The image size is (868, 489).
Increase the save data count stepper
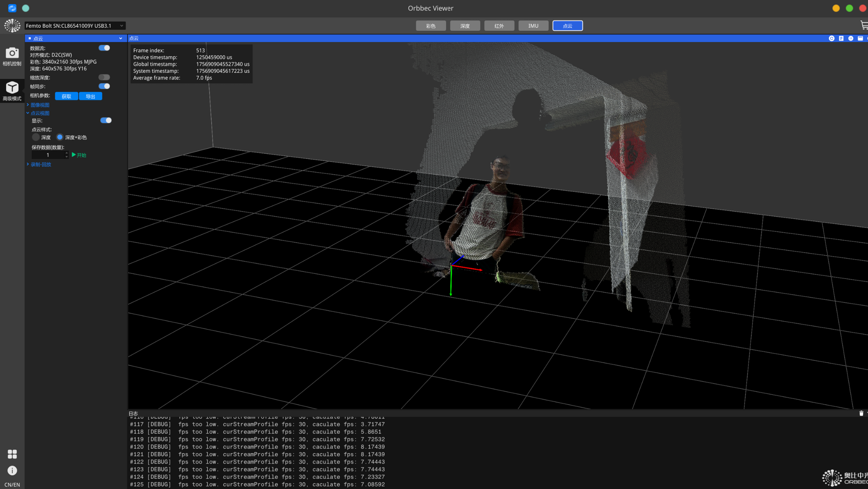point(66,153)
